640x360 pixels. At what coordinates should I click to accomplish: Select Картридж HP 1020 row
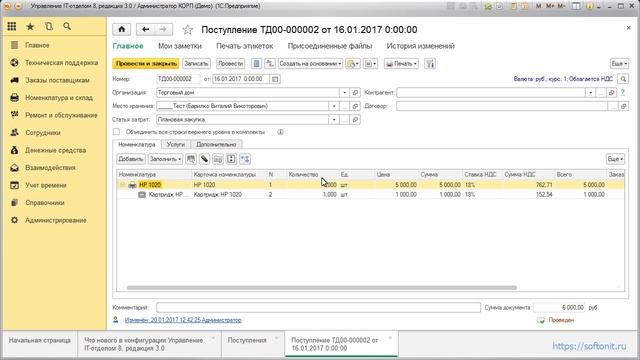pyautogui.click(x=370, y=195)
